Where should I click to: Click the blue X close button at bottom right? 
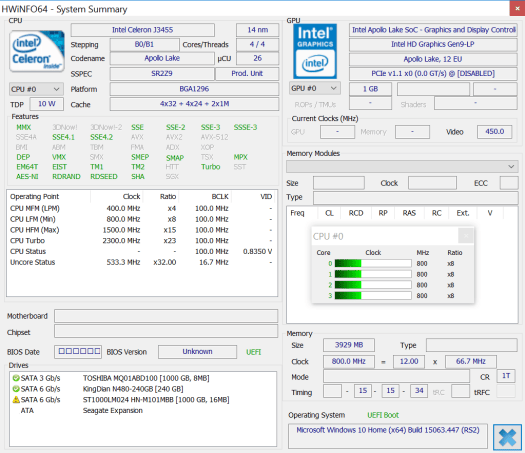[x=507, y=437]
